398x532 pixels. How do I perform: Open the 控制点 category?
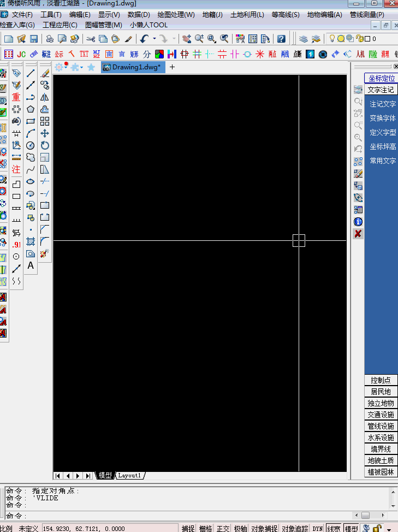(x=381, y=380)
